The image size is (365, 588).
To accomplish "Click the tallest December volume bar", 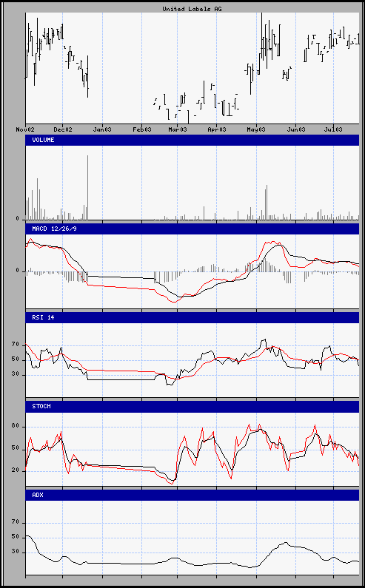I will (x=88, y=188).
